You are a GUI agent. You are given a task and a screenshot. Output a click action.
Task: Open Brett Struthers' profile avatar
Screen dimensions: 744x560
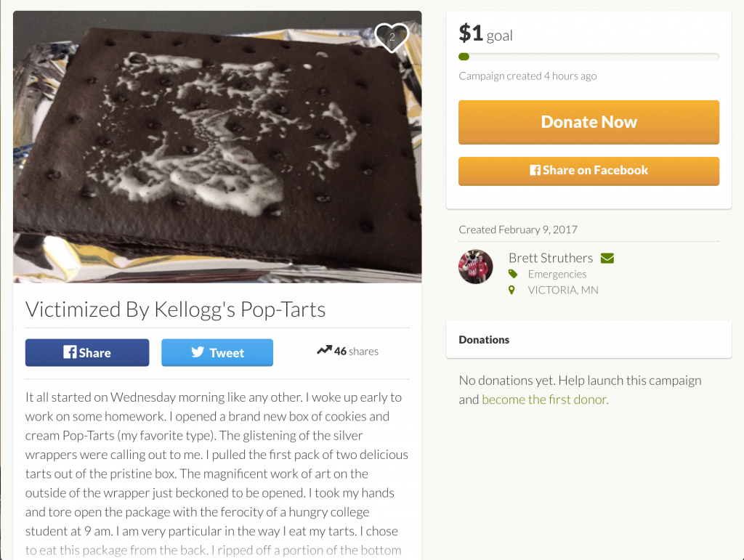click(476, 267)
